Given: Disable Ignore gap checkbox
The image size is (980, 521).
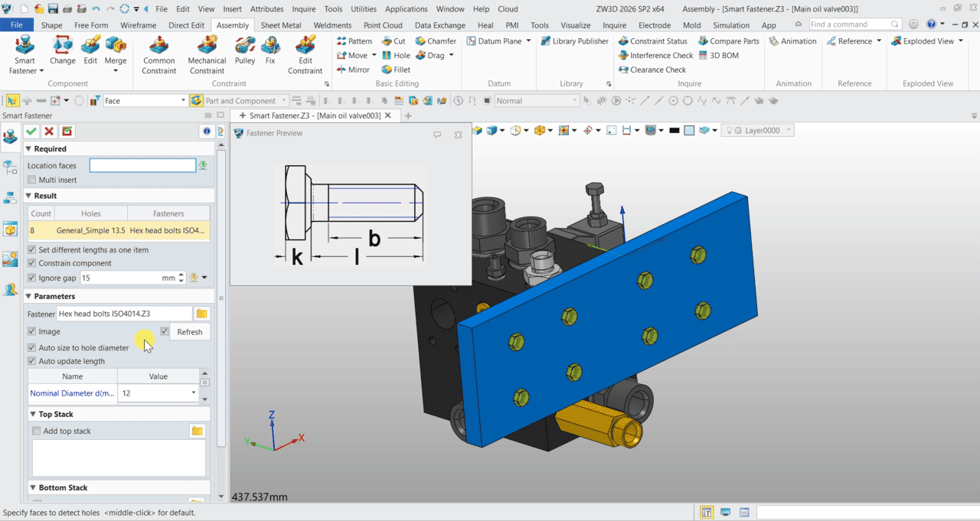Looking at the screenshot, I should (32, 278).
